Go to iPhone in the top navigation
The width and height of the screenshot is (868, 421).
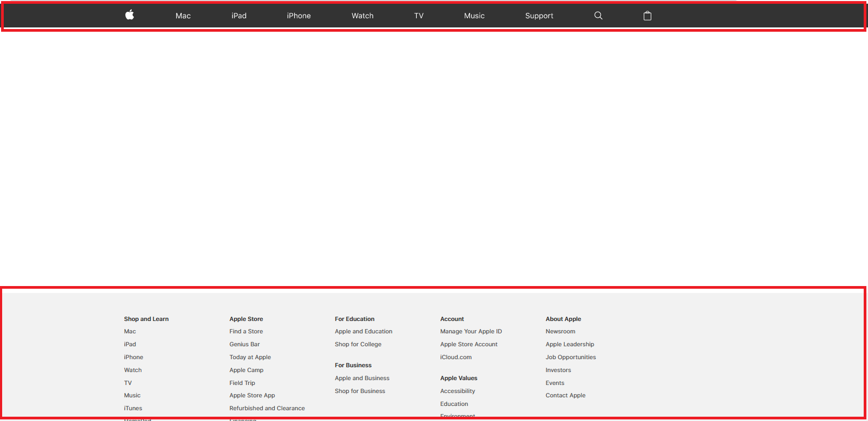[298, 16]
